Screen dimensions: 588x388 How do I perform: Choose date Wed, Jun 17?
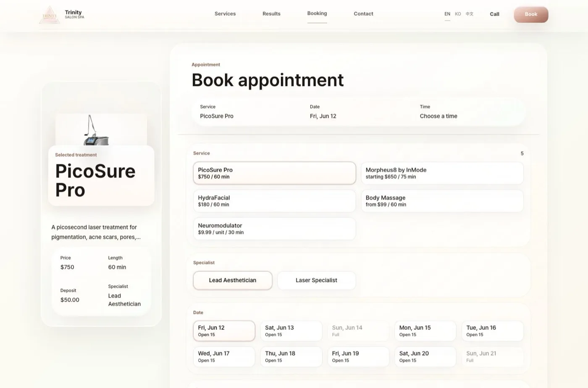click(x=224, y=356)
